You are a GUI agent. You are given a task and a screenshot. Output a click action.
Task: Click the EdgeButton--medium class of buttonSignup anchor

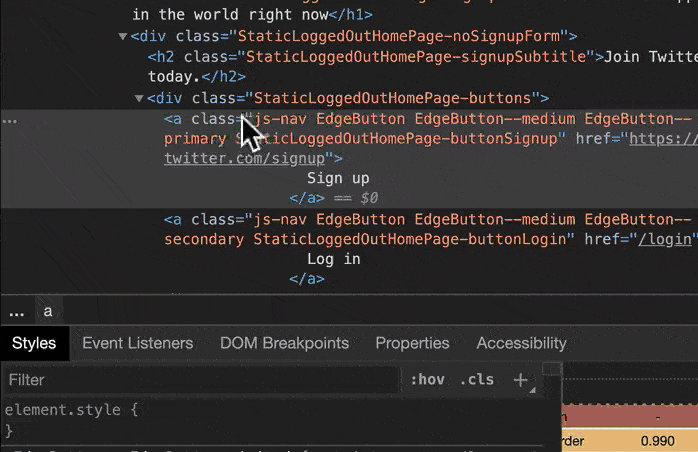495,119
